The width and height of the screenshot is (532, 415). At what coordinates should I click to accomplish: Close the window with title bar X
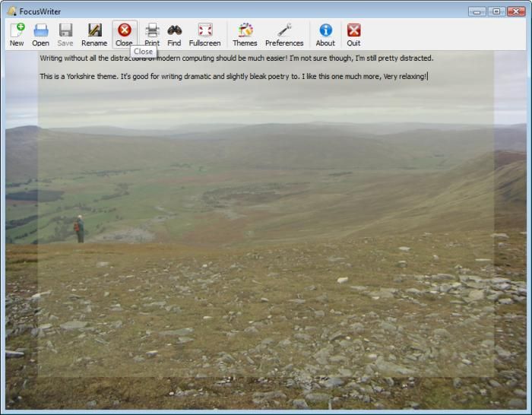pos(516,11)
